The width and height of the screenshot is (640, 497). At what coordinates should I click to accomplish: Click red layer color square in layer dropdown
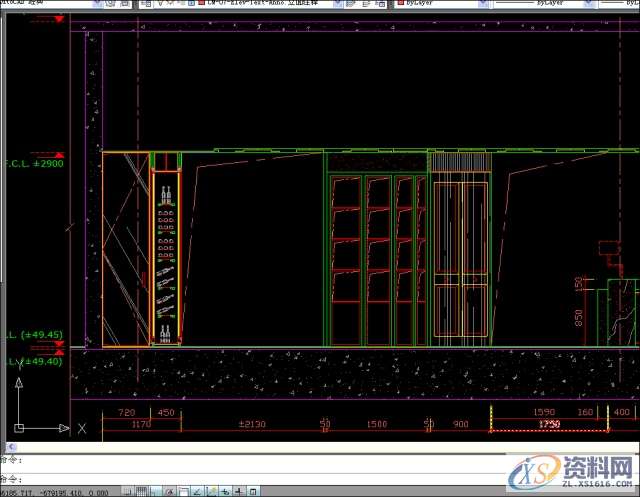click(x=201, y=4)
